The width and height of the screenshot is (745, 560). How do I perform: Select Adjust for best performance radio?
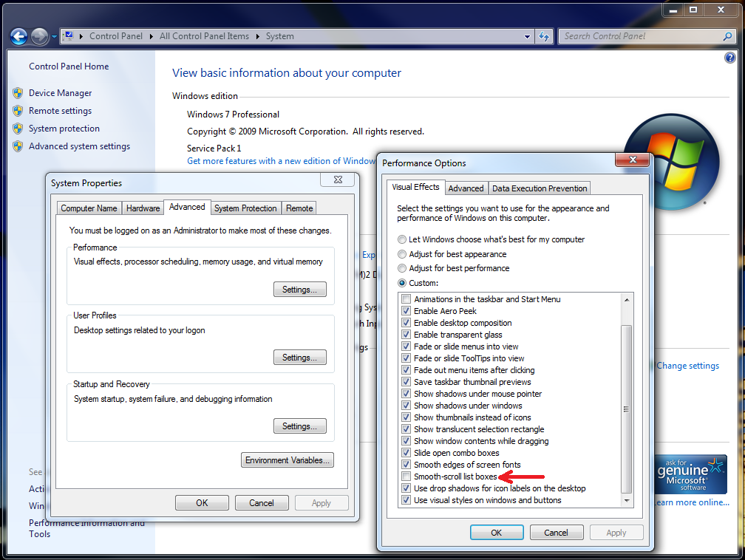click(402, 268)
